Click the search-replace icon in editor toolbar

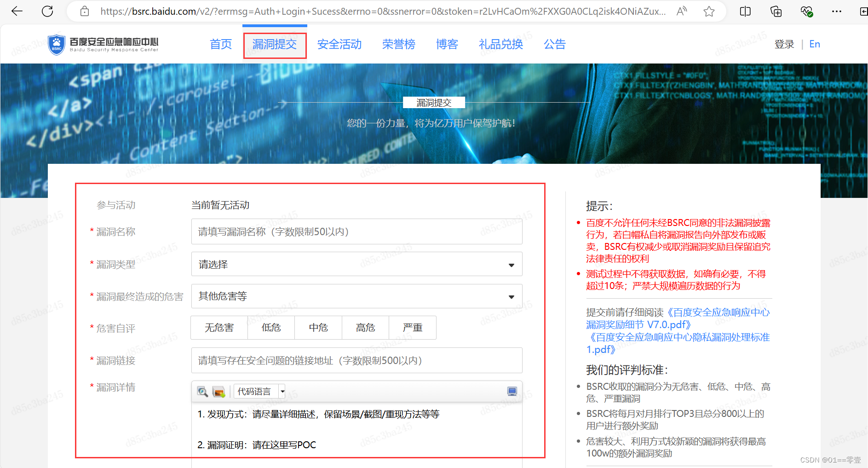coord(202,392)
